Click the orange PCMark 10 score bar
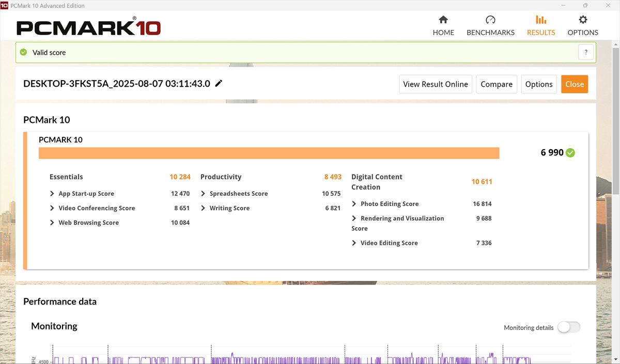Screen dimensions: 620x364 (269, 153)
